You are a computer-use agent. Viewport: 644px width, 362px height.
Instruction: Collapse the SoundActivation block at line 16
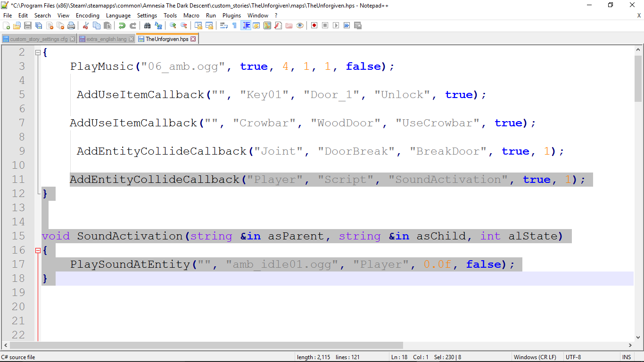(38, 251)
